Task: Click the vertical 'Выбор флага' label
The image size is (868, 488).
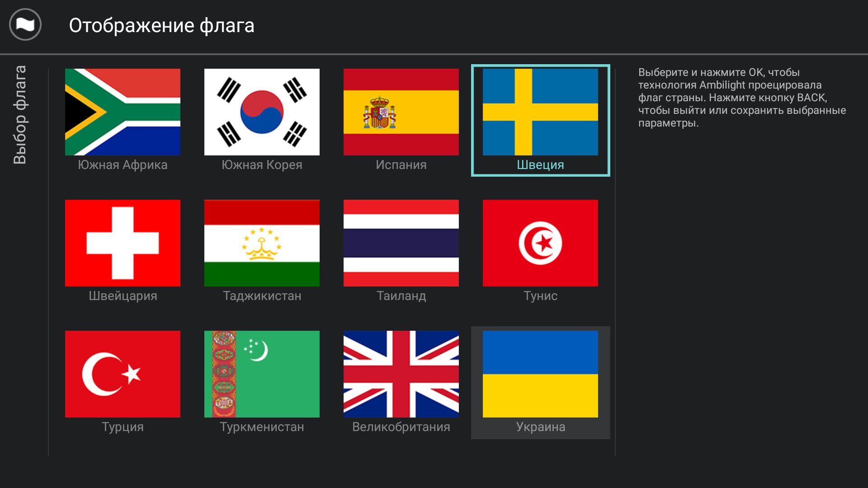Action: [20, 115]
